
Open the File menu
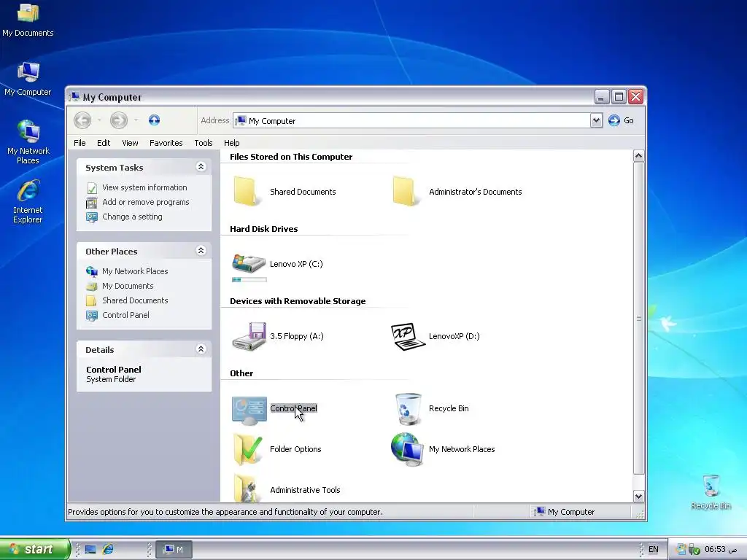click(80, 143)
